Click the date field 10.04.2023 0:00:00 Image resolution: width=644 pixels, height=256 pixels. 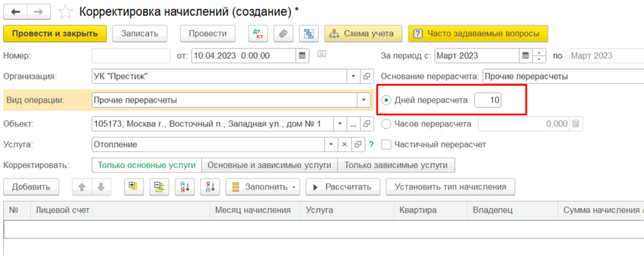(x=244, y=55)
